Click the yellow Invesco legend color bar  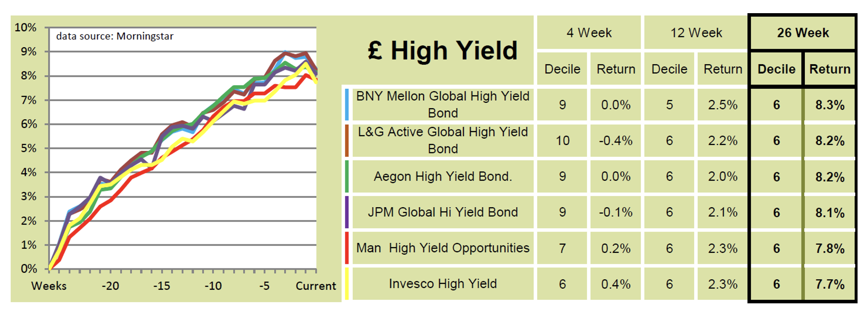[347, 284]
